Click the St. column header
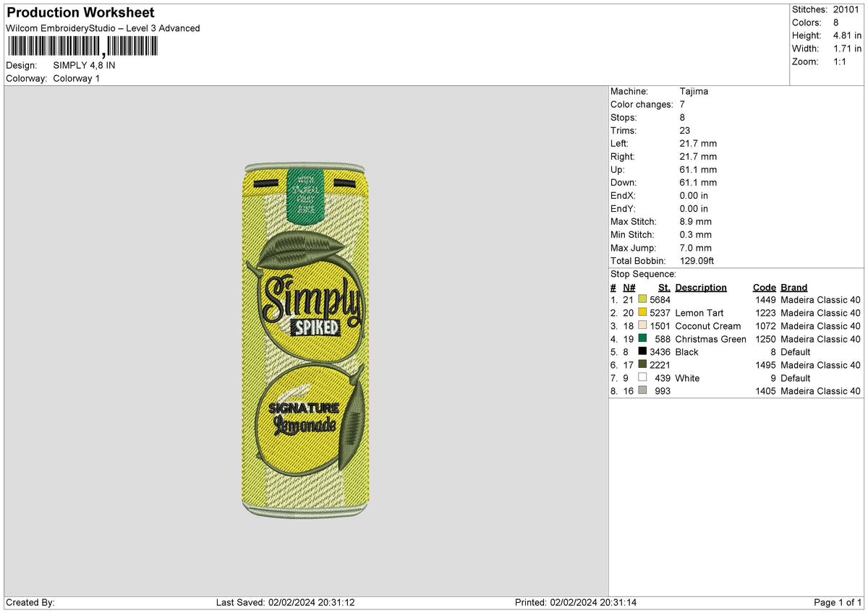This screenshot has width=868, height=613. [664, 287]
